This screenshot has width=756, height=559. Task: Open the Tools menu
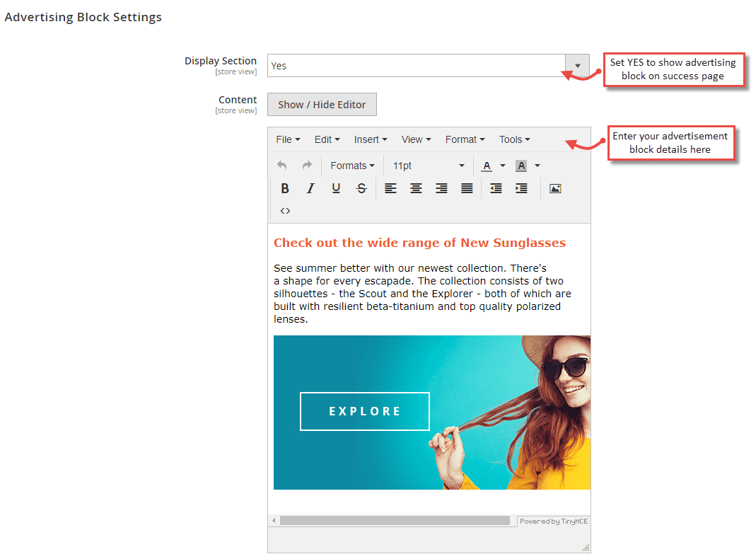pos(514,139)
